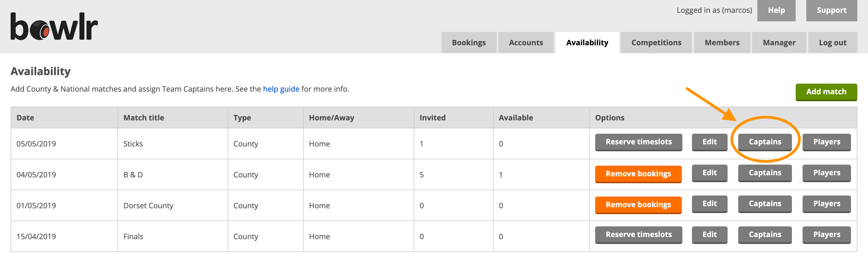Screen dimensions: 868x269
Task: Open Captains for the Finals match
Action: point(765,235)
